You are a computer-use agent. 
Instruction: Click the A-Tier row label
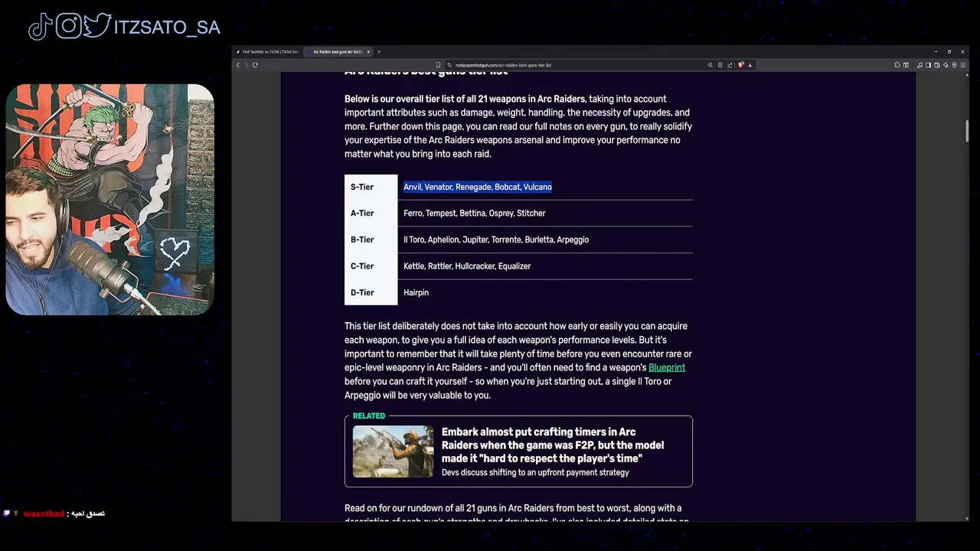(362, 214)
